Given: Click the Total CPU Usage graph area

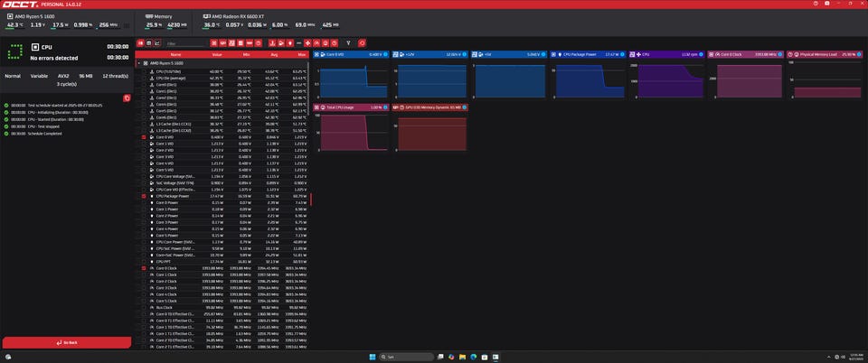Looking at the screenshot, I should coord(352,132).
